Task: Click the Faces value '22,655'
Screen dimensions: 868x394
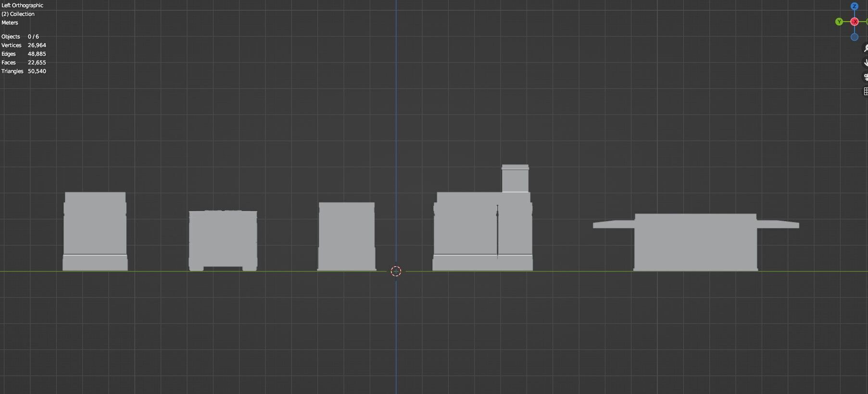Action: click(x=37, y=62)
